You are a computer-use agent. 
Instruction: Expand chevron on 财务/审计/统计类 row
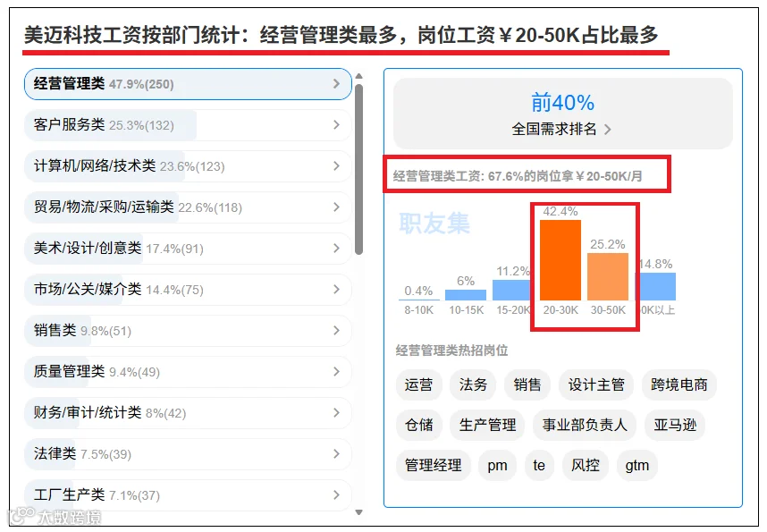(x=336, y=412)
